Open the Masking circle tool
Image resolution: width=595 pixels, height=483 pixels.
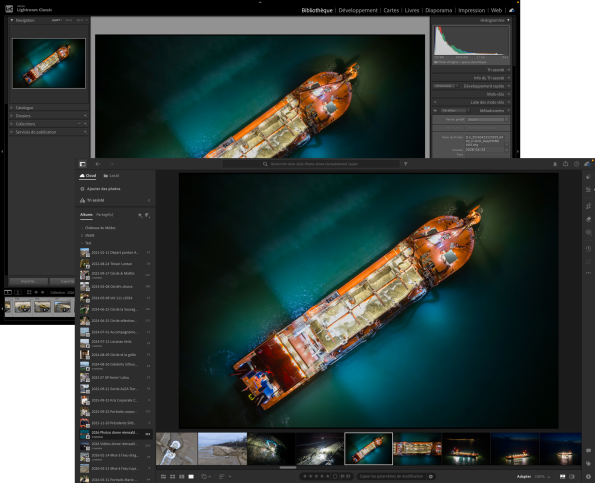click(589, 232)
